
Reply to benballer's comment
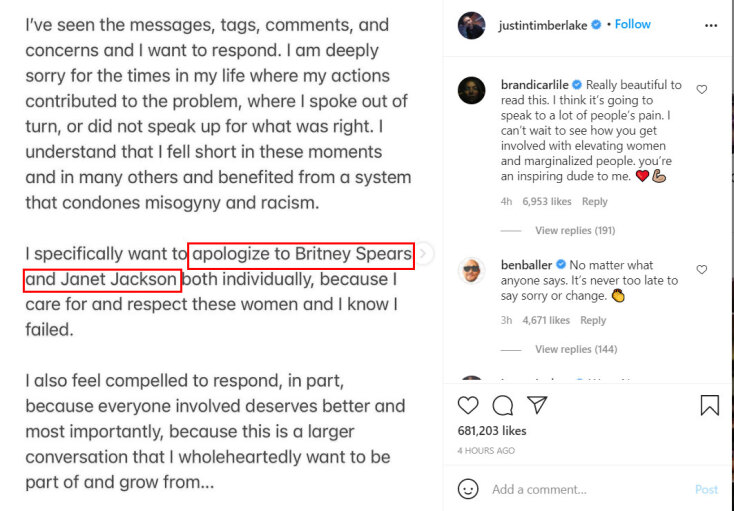[593, 321]
